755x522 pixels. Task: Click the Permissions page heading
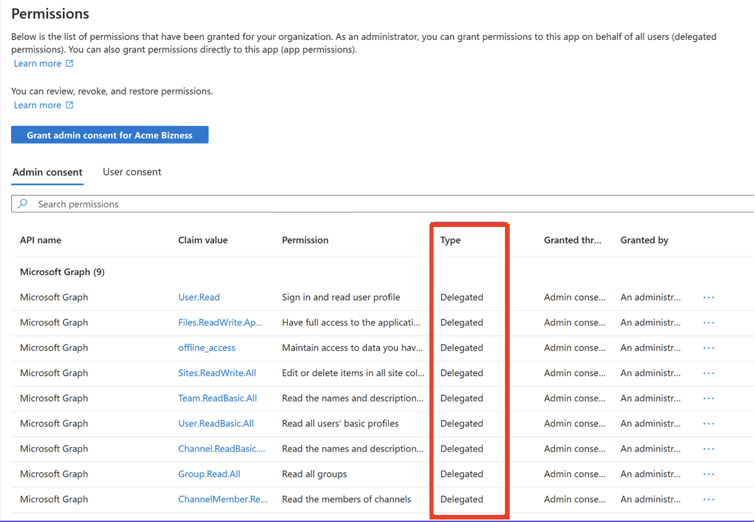click(x=50, y=13)
